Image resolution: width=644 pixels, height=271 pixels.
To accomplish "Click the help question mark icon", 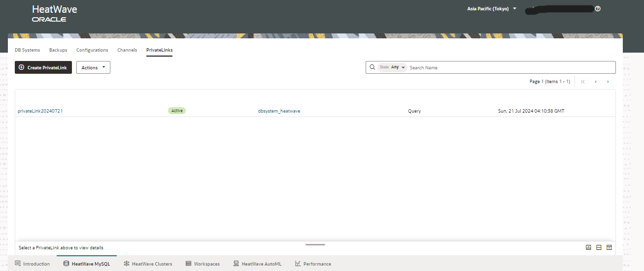I will tap(598, 9).
